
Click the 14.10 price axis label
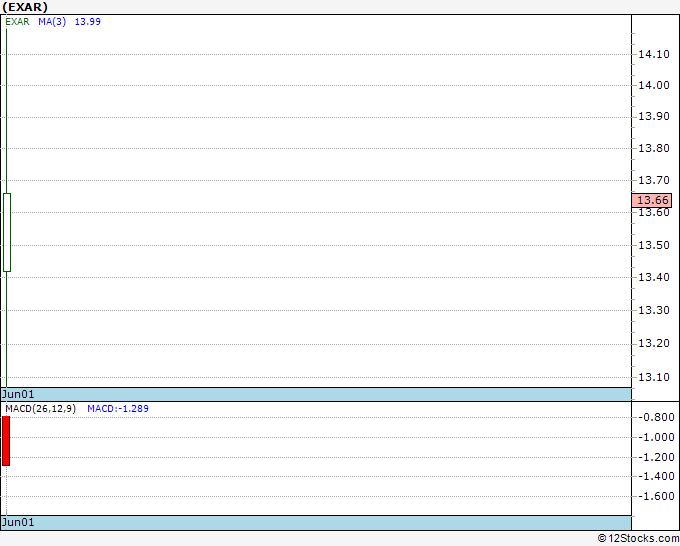click(x=654, y=54)
